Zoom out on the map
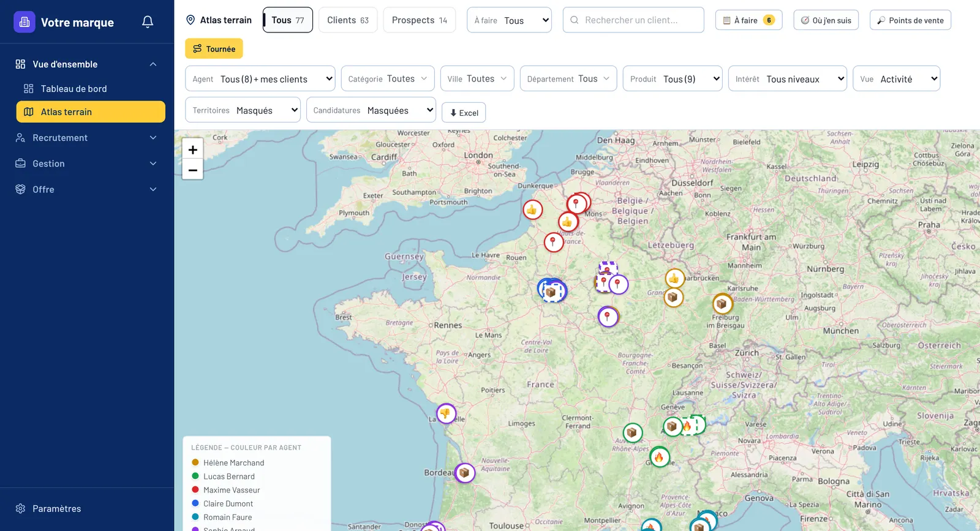 [x=193, y=170]
